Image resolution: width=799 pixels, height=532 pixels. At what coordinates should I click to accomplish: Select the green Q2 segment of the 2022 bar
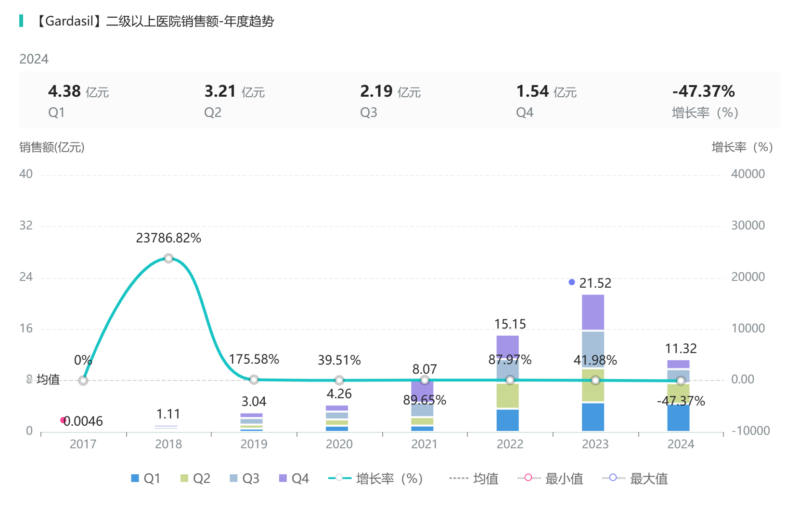tap(508, 395)
